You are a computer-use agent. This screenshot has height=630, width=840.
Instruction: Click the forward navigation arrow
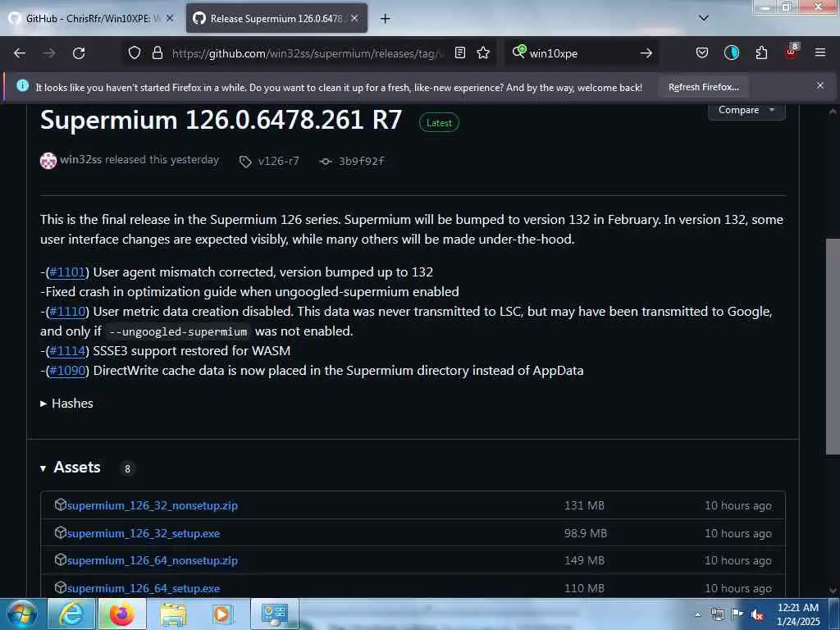click(49, 53)
